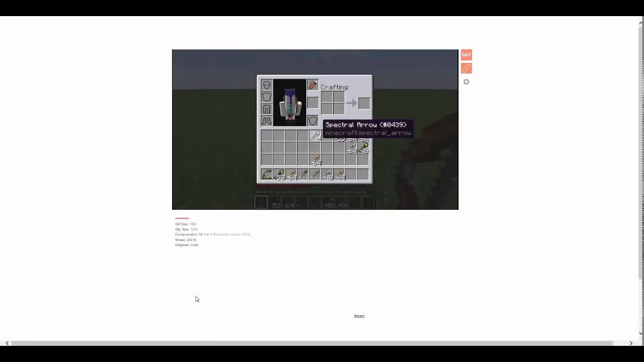Click the top-left crafting grid slot
Image resolution: width=644 pixels, height=362 pixels.
click(x=327, y=97)
